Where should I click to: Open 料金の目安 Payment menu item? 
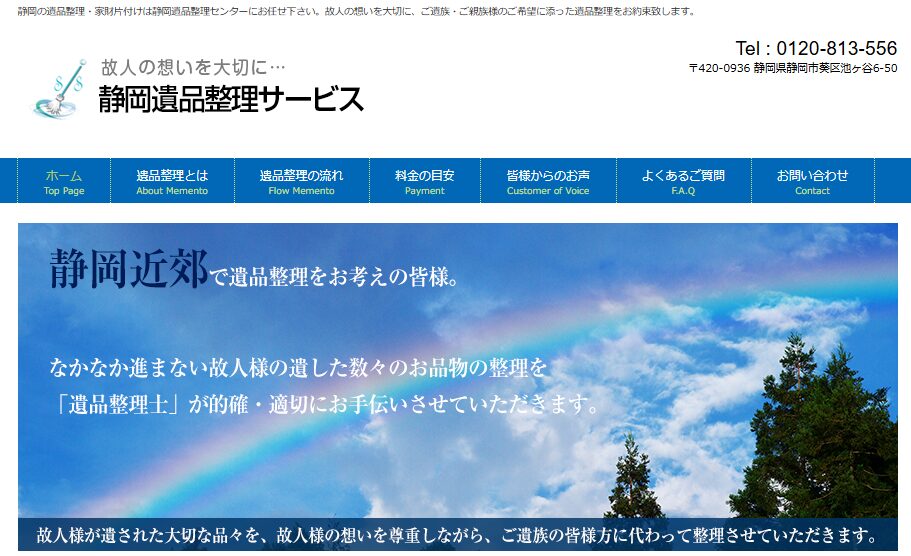pyautogui.click(x=425, y=181)
